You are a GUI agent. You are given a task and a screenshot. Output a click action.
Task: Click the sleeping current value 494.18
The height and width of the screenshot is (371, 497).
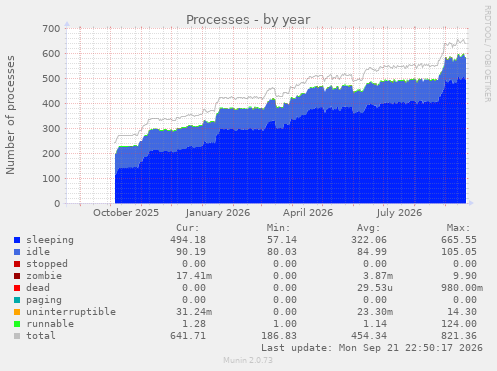[x=188, y=240]
